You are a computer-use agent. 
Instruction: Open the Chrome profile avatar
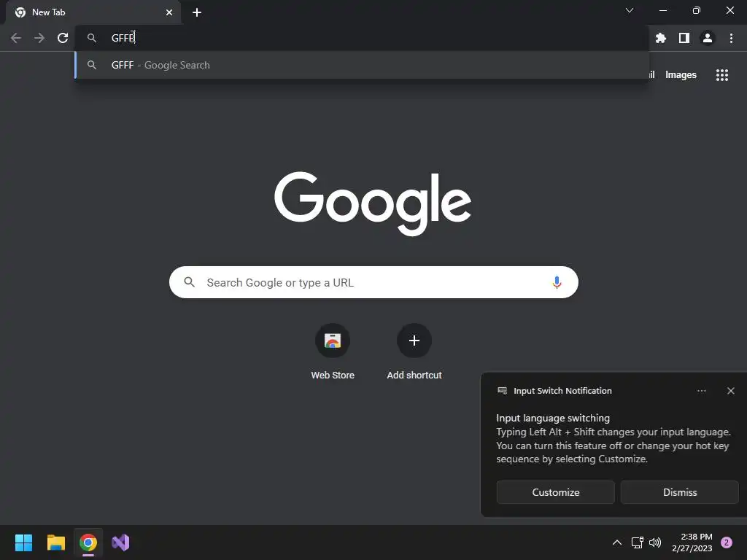tap(708, 38)
